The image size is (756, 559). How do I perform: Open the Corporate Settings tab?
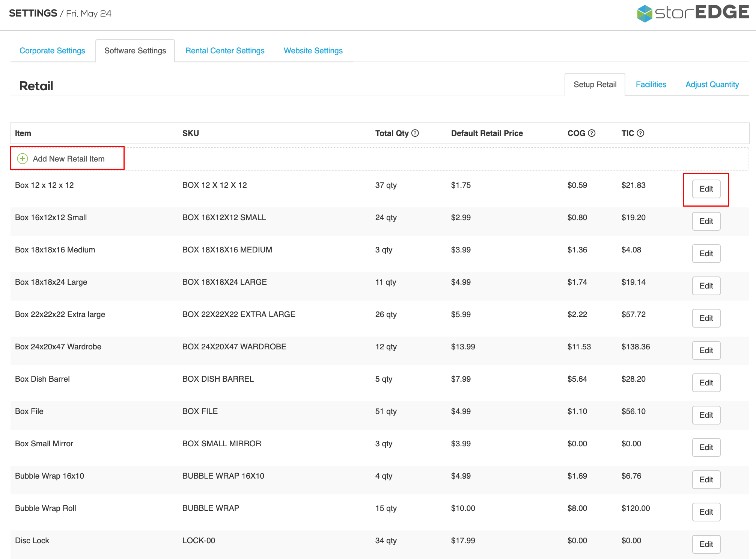[x=52, y=51]
